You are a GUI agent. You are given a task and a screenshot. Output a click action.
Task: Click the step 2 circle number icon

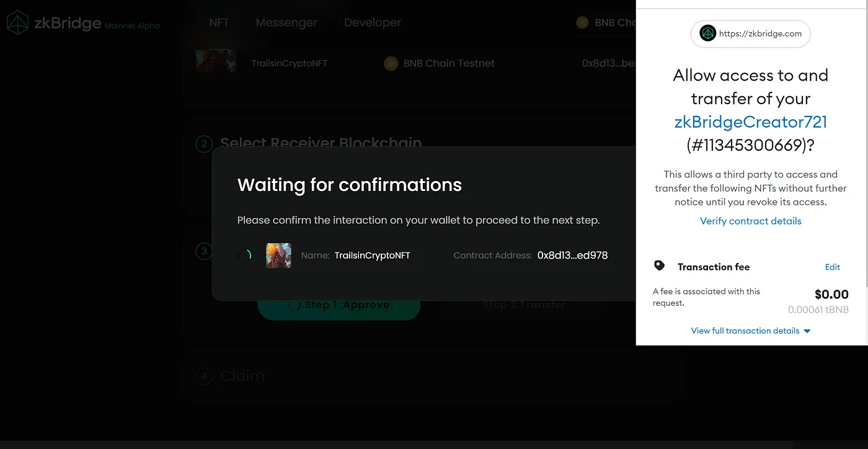[204, 144]
